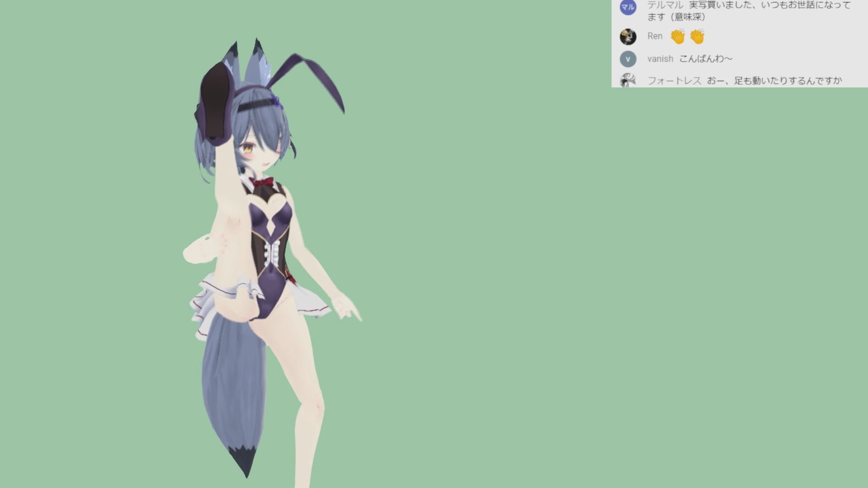Click the second clapping hands emoji
Image resolution: width=868 pixels, height=488 pixels.
[x=698, y=37]
